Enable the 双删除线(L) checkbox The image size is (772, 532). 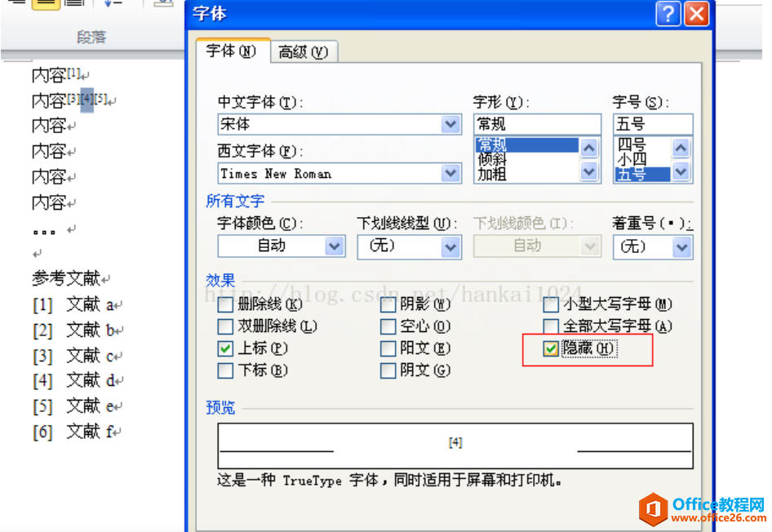tap(225, 326)
